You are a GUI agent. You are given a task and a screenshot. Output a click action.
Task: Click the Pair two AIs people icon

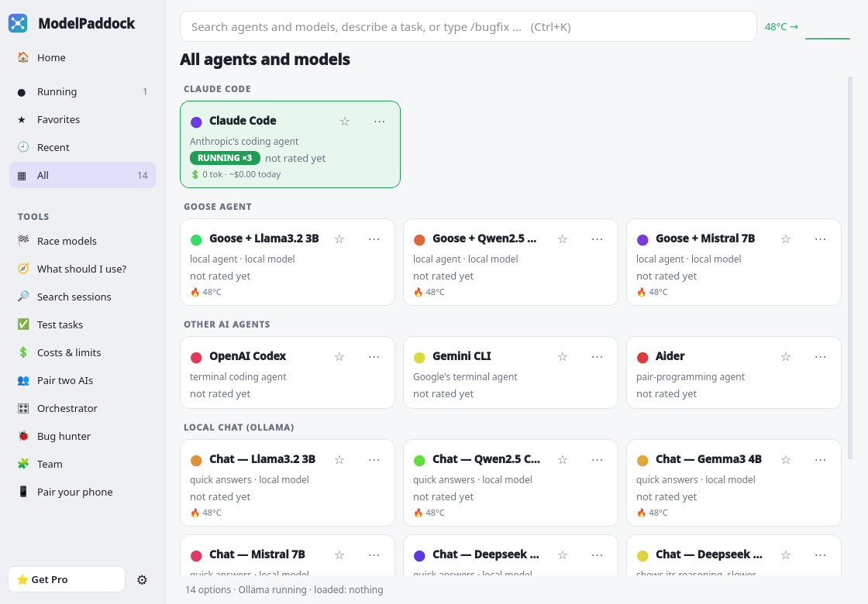23,380
